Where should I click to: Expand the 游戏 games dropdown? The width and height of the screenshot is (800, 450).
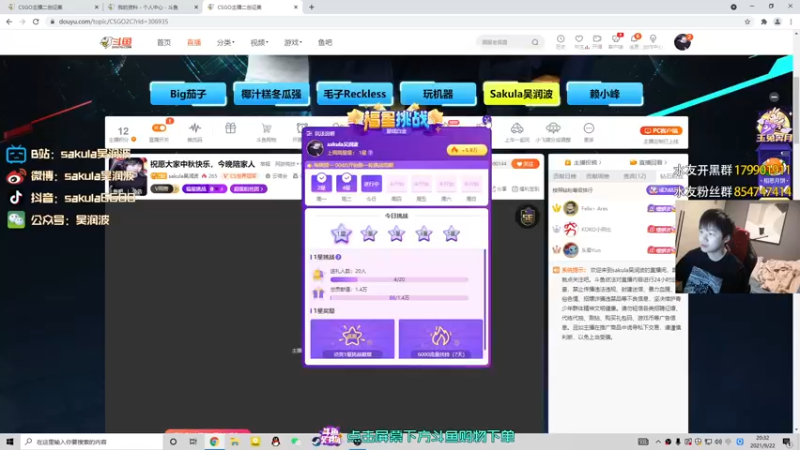pos(293,42)
